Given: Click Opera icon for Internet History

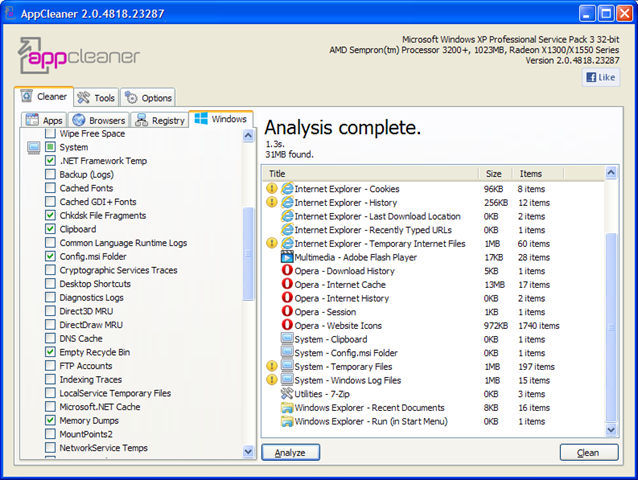Looking at the screenshot, I should pos(287,298).
